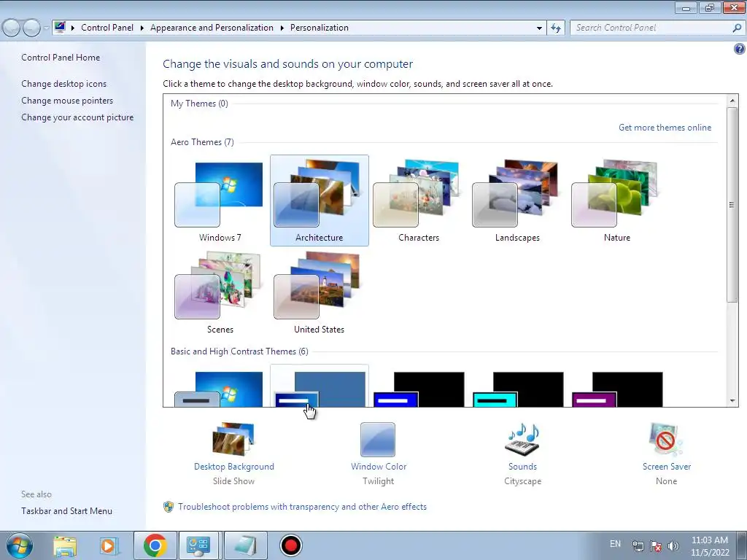Apply the Characters theme
747x560 pixels.
coord(418,201)
